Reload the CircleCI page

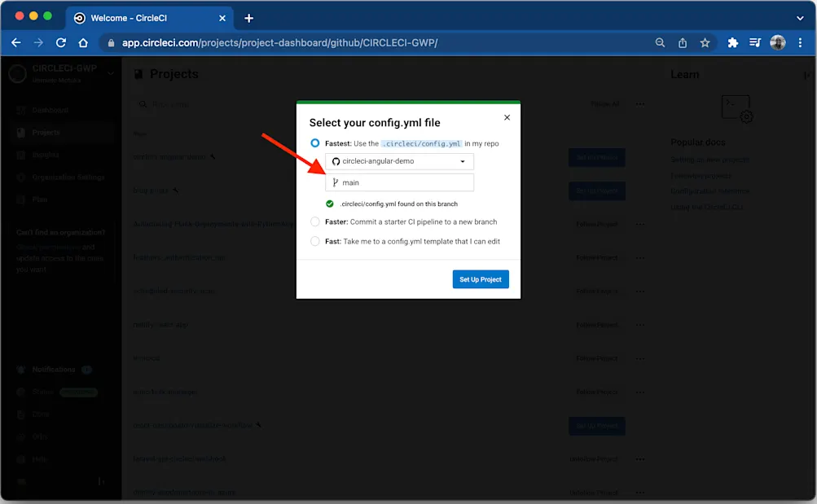[x=61, y=42]
